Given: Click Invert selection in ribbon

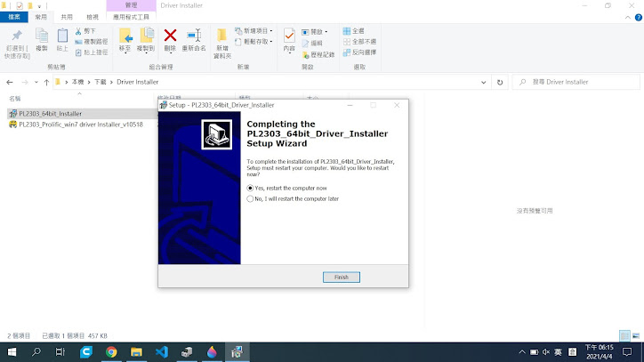Looking at the screenshot, I should (x=359, y=52).
